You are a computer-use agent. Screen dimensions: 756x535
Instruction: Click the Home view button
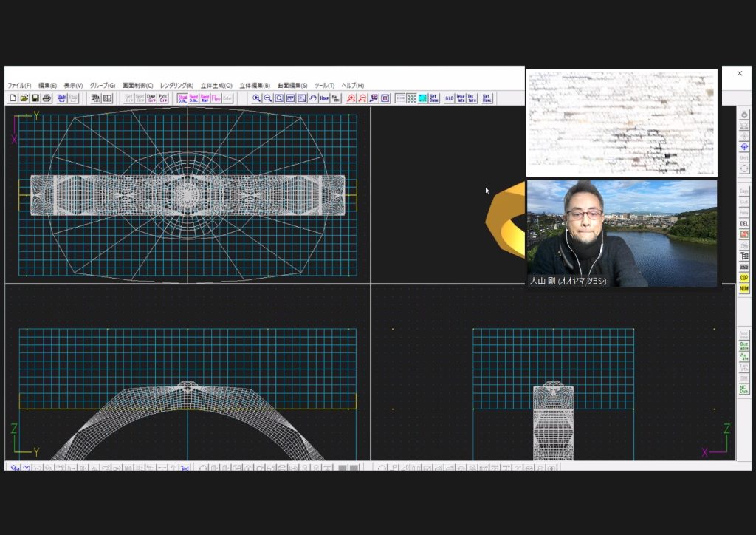coord(324,98)
